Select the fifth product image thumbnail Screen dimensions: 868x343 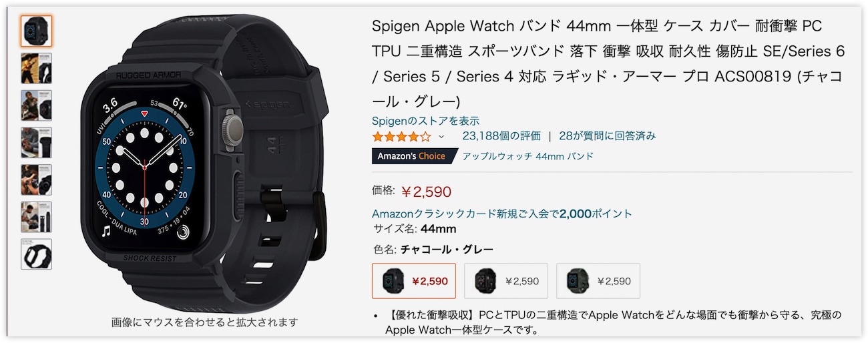(x=36, y=180)
